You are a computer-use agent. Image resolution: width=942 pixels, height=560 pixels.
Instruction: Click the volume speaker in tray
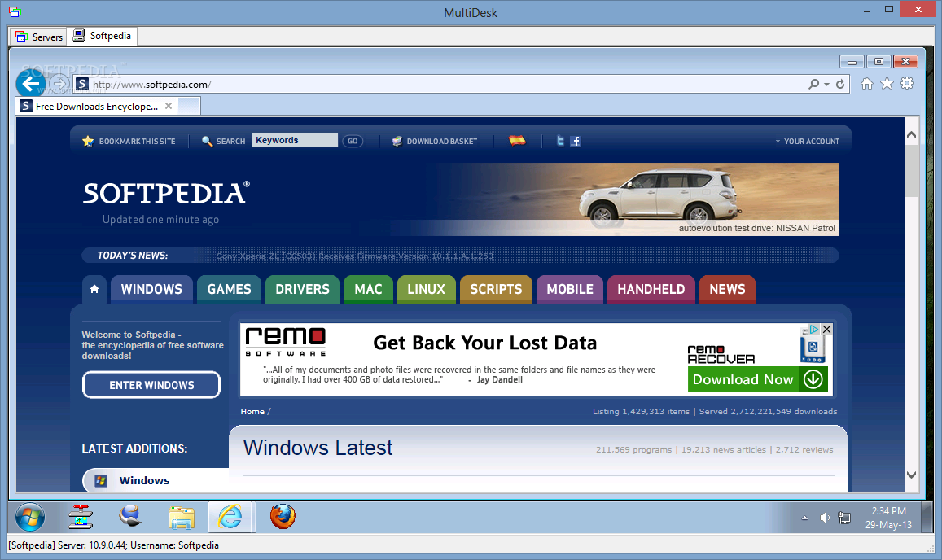coord(825,518)
